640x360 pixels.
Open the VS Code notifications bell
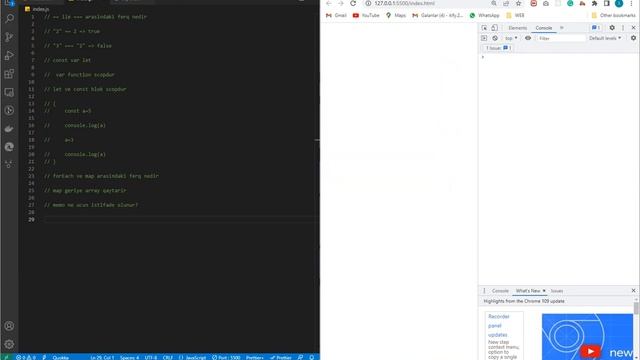pos(312,357)
